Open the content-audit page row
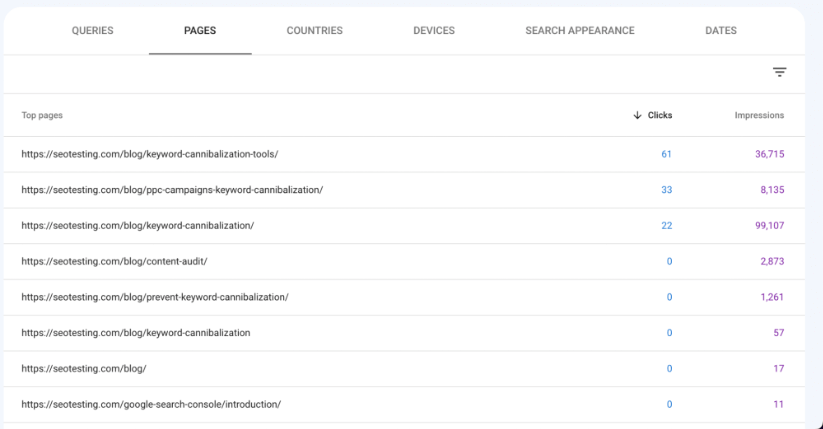Screen dimensions: 823x429 pos(404,261)
